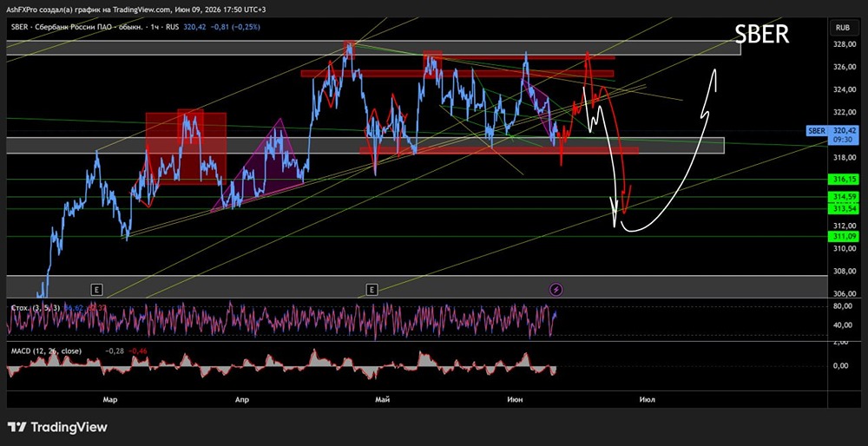Viewport: 868px width, 446px height.
Task: Click the large white SBER title text
Action: click(762, 35)
